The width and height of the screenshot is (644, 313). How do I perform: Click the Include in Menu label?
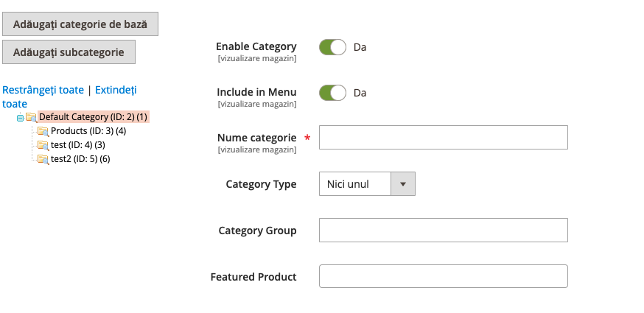coord(256,92)
